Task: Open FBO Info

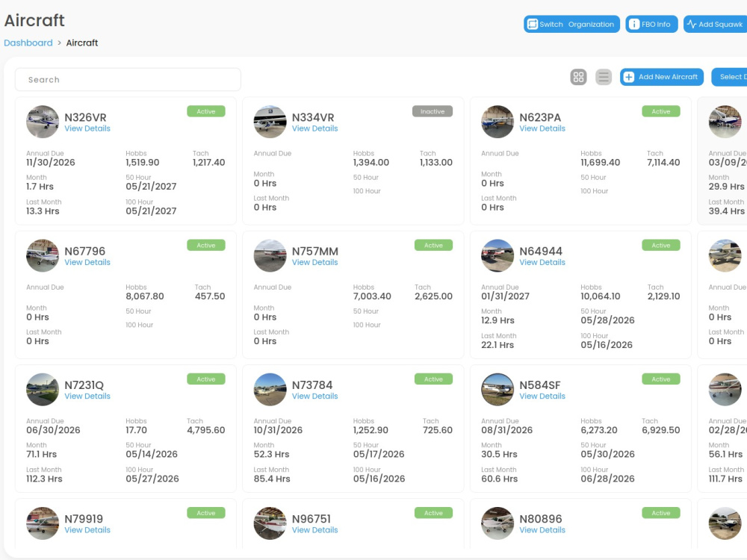Action: tap(651, 25)
